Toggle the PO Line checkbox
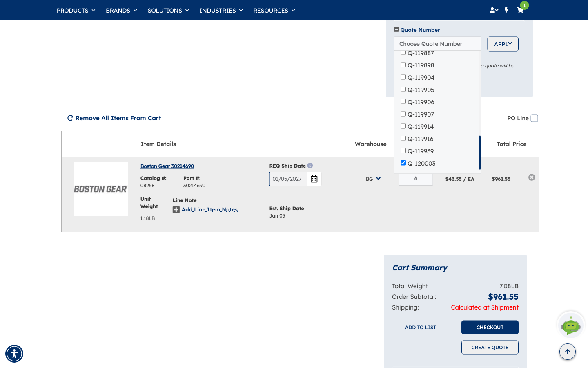Image resolution: width=588 pixels, height=368 pixels. (534, 118)
